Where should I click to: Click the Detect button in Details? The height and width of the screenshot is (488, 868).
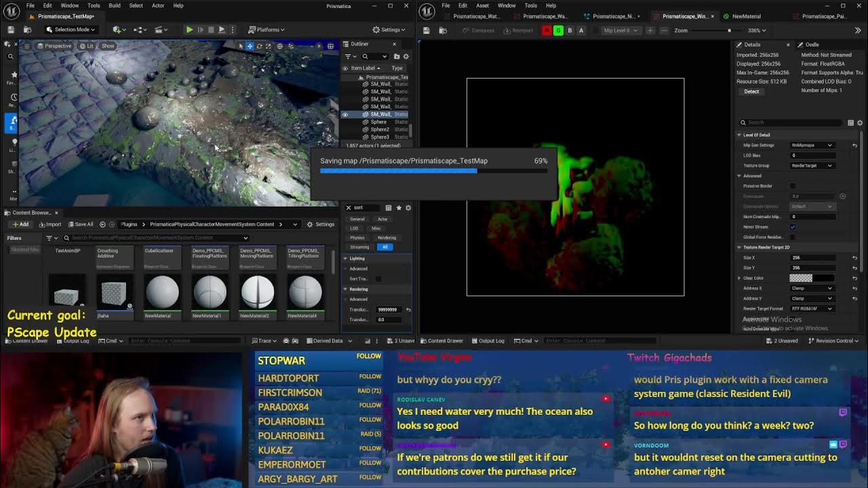coord(751,91)
